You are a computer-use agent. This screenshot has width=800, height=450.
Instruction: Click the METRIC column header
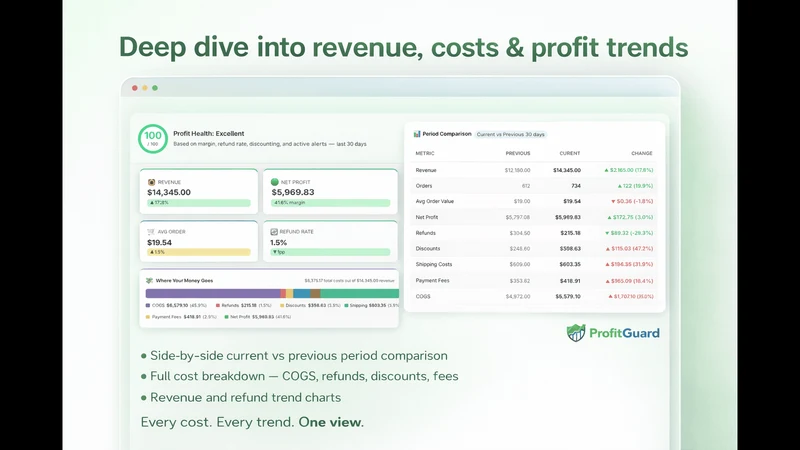click(x=424, y=154)
